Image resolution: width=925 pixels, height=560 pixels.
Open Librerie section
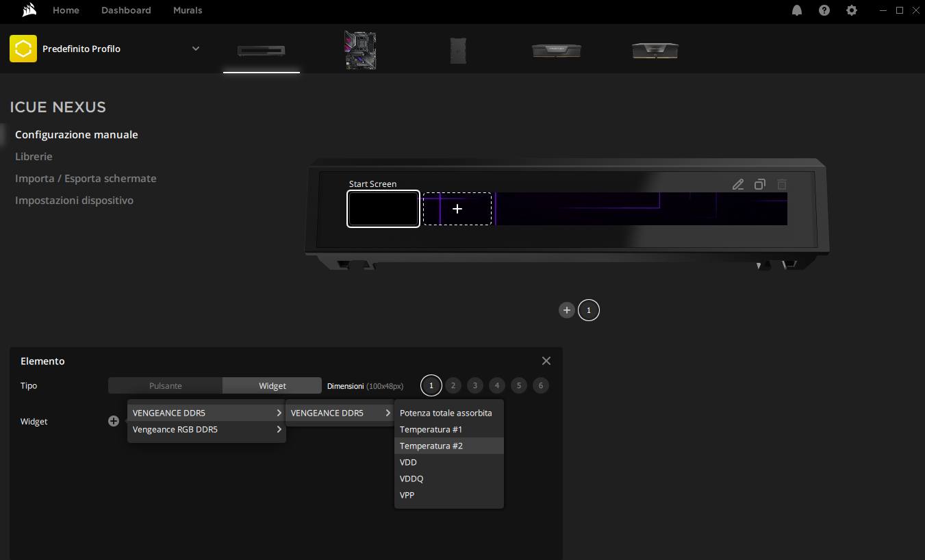[34, 157]
